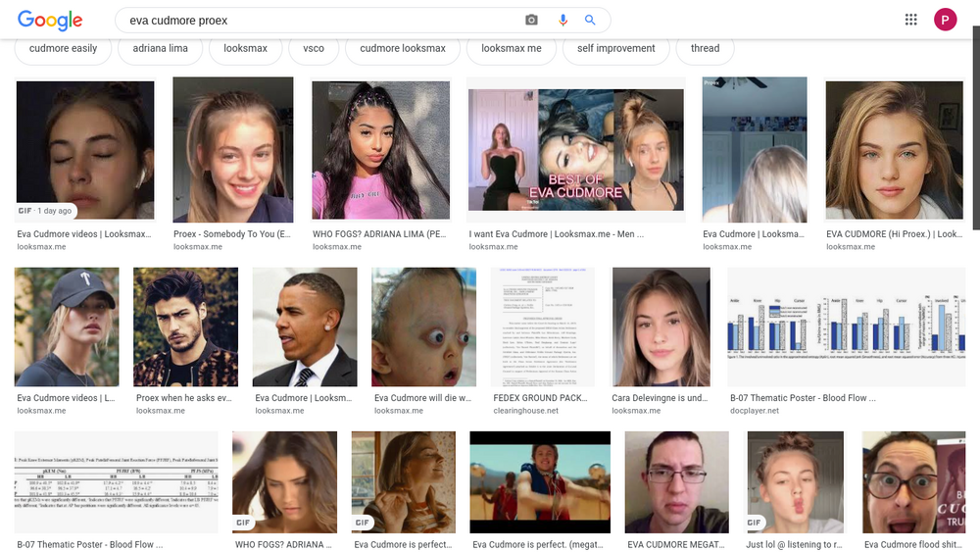980x552 pixels.
Task: Select the 'cudmore easily' suggestion chip
Action: pos(63,49)
